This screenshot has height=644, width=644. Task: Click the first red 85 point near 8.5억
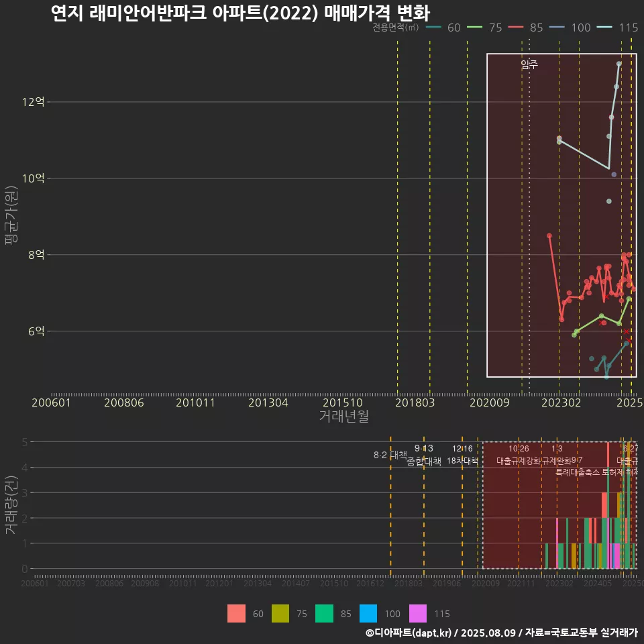(x=549, y=235)
